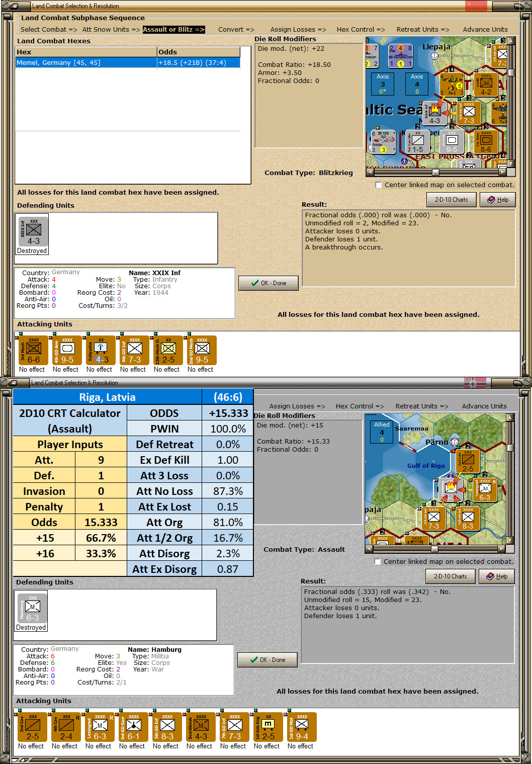Select destroyed XXIX Inf defending unit counter

(34, 232)
